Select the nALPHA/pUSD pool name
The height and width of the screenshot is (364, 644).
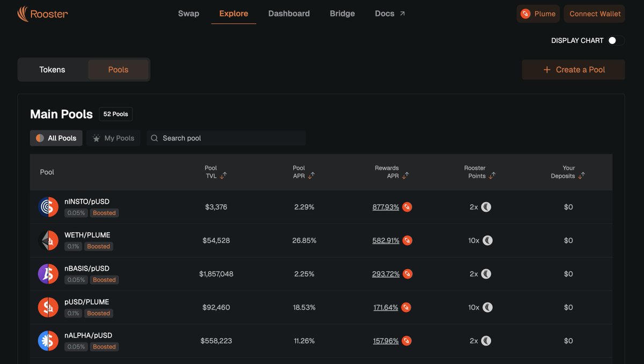pos(89,336)
